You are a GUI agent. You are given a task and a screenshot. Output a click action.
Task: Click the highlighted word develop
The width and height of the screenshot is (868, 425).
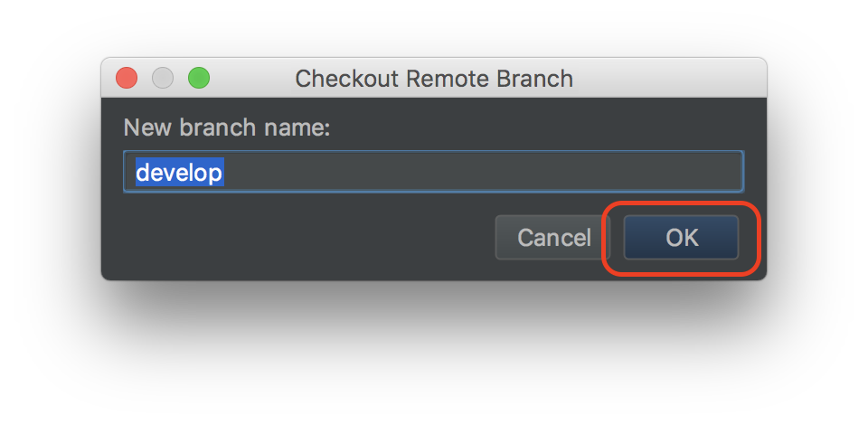[179, 172]
